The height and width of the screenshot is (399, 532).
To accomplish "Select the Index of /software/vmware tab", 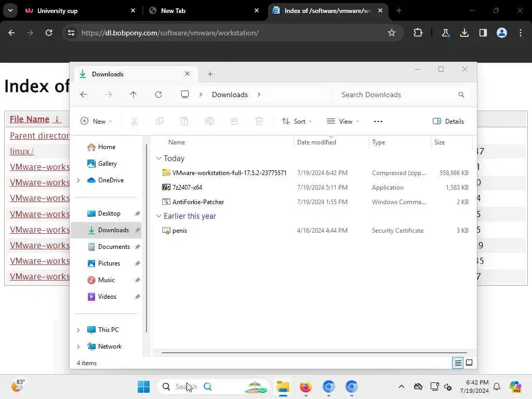I will pyautogui.click(x=327, y=11).
